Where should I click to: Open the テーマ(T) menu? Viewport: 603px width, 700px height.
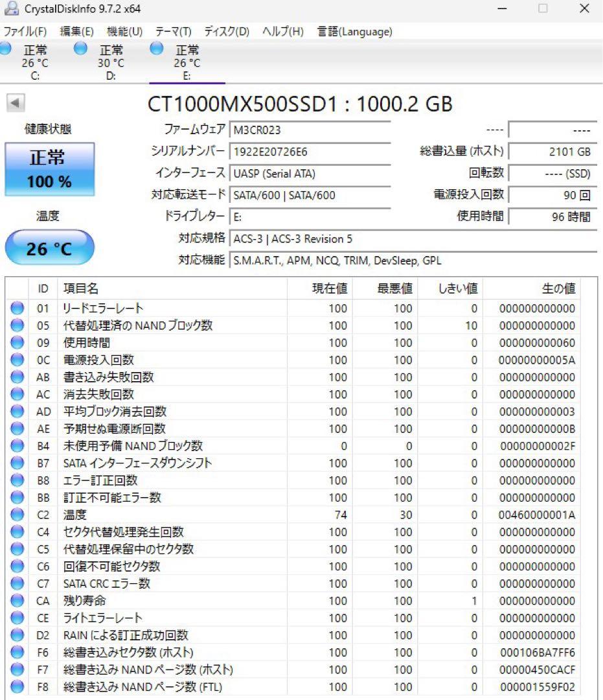point(173,30)
